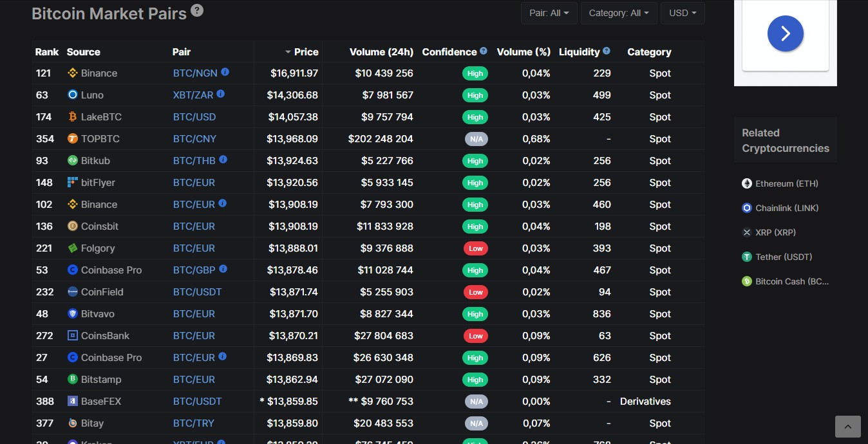
Task: Click the bitFlyer exchange logo icon
Action: [73, 182]
